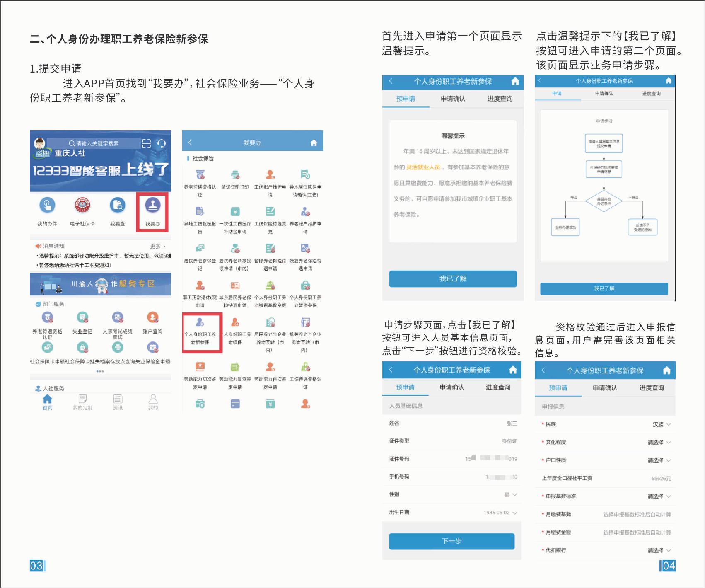Open 个人身份职工养老新参保 service icon

coord(200,322)
